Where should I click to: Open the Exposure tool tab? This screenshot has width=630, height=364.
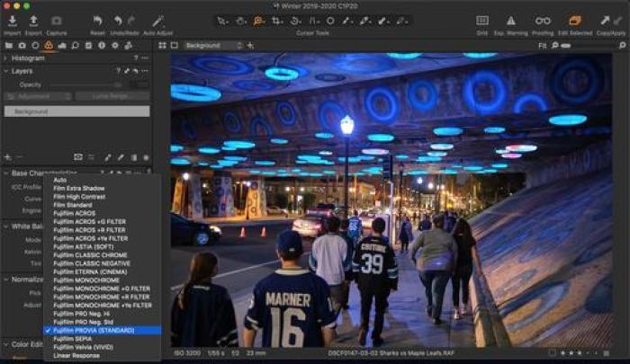(62, 46)
